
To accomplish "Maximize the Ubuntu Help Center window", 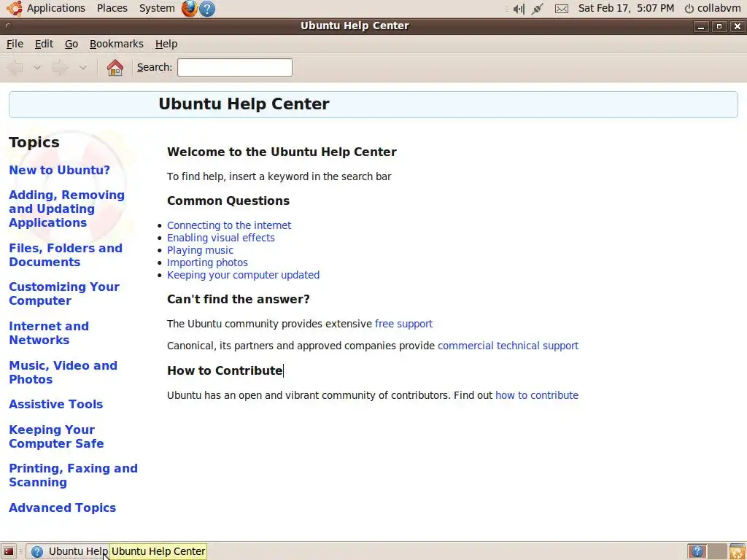I will point(719,26).
